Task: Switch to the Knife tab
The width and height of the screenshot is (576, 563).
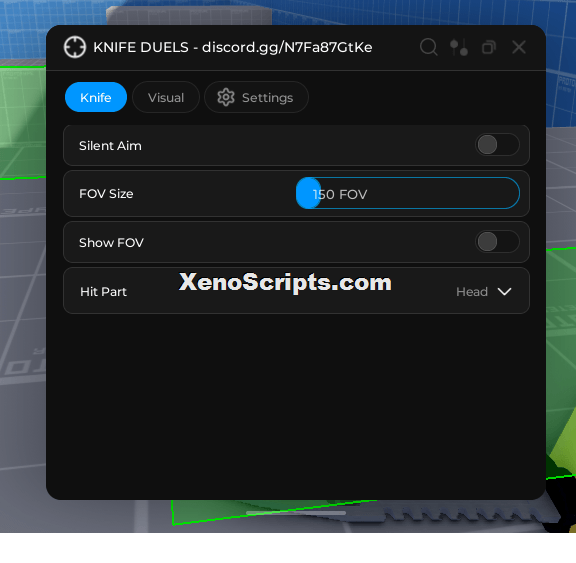Action: coord(96,97)
